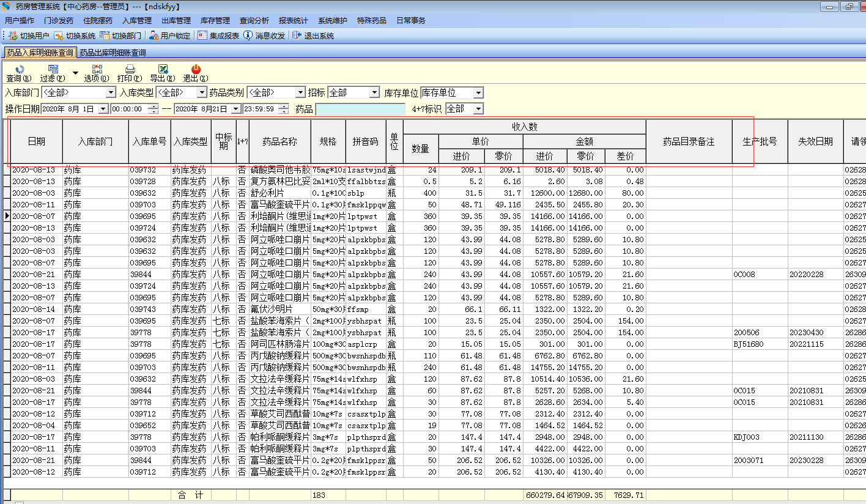
Task: Open the start date picker 2020年 8月 1日
Action: click(103, 109)
